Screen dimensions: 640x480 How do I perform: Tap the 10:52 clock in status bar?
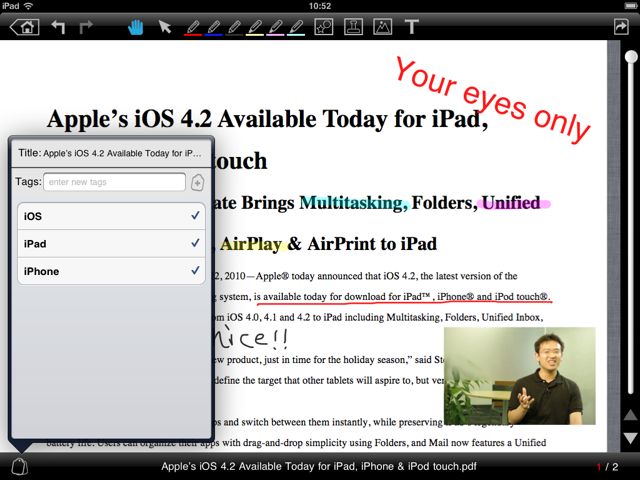tap(320, 6)
